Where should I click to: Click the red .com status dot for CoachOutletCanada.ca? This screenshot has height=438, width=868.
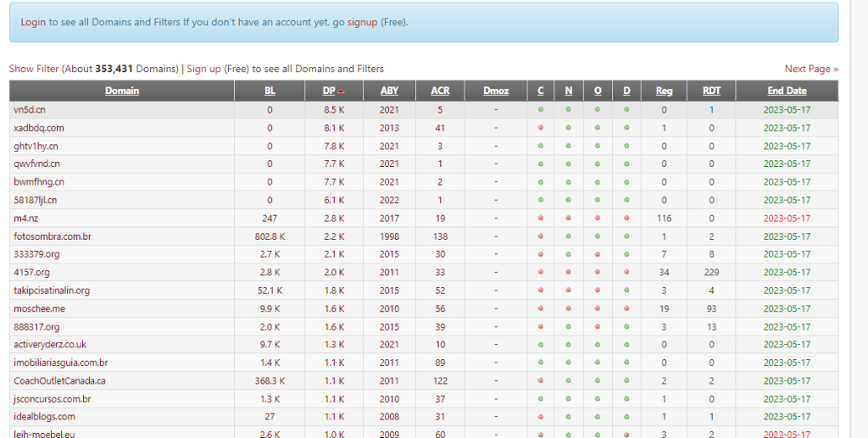540,381
